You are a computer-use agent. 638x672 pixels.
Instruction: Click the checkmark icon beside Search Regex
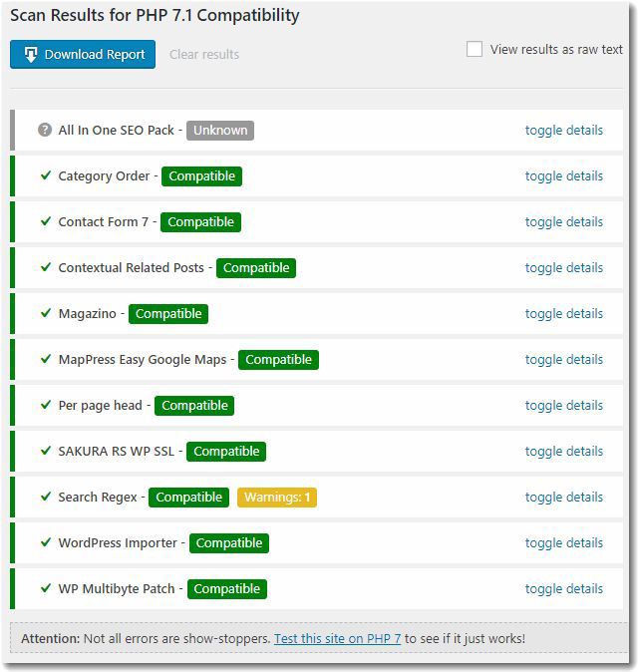pyautogui.click(x=46, y=497)
